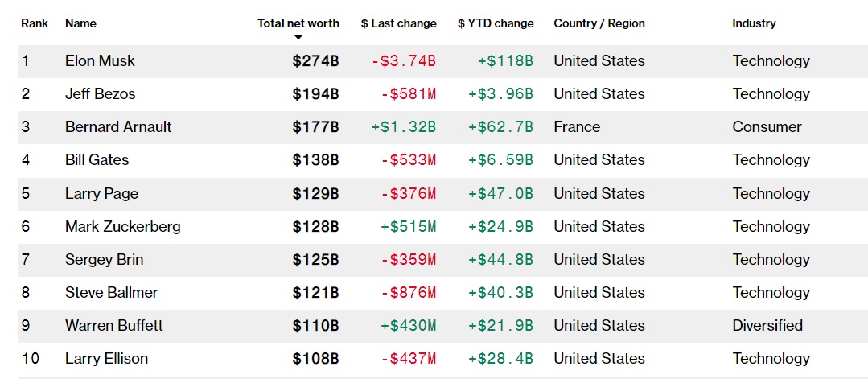Sort by Total net worth column header
This screenshot has width=868, height=379.
point(298,23)
